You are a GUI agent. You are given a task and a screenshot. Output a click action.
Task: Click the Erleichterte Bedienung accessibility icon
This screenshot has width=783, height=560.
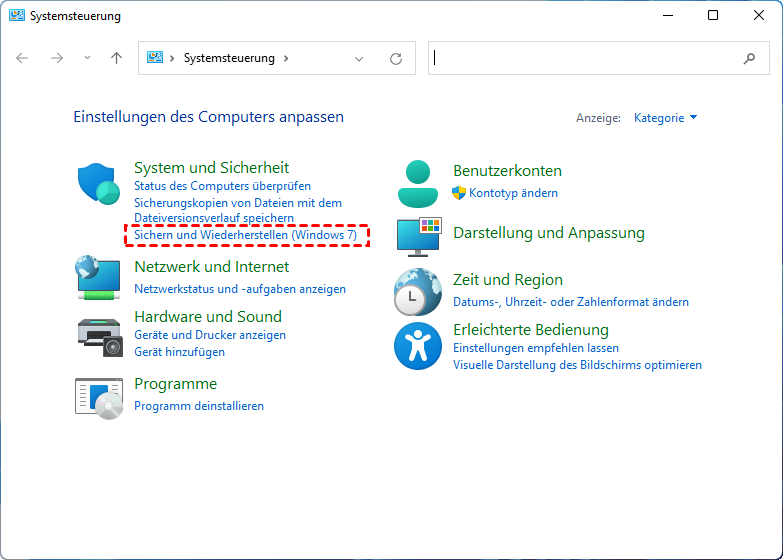pyautogui.click(x=417, y=344)
